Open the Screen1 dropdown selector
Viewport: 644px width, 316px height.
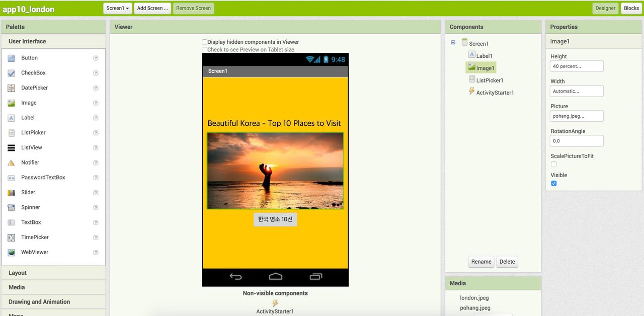[x=118, y=9]
